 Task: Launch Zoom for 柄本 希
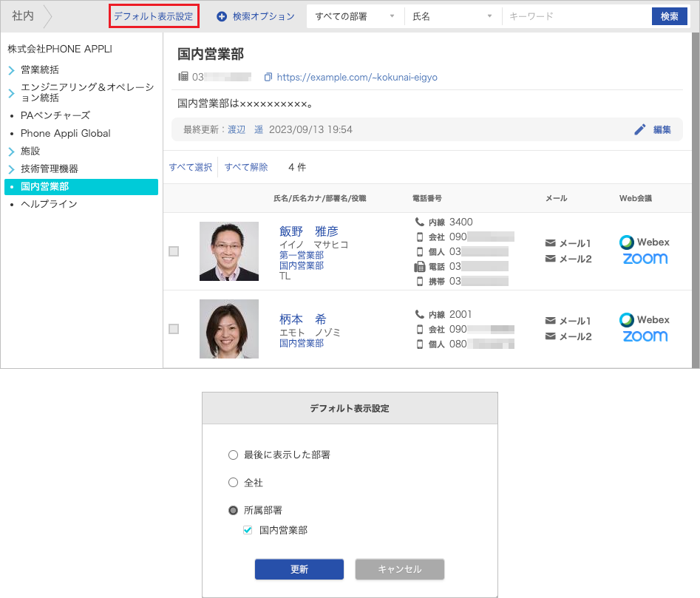click(645, 336)
